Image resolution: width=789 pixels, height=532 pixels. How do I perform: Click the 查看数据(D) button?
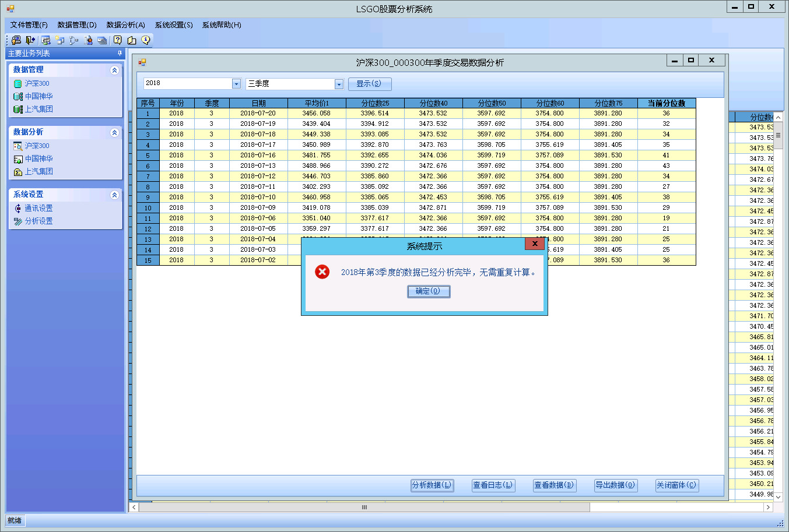[554, 485]
